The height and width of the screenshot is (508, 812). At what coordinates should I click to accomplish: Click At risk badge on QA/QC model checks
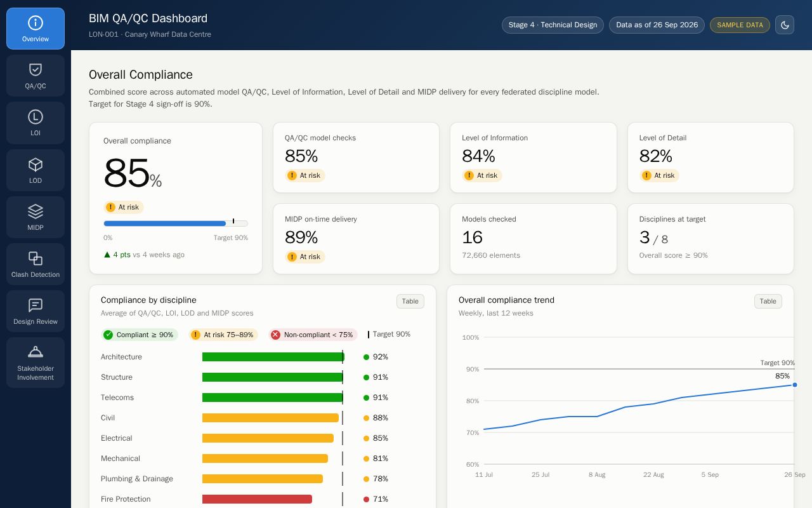(305, 175)
